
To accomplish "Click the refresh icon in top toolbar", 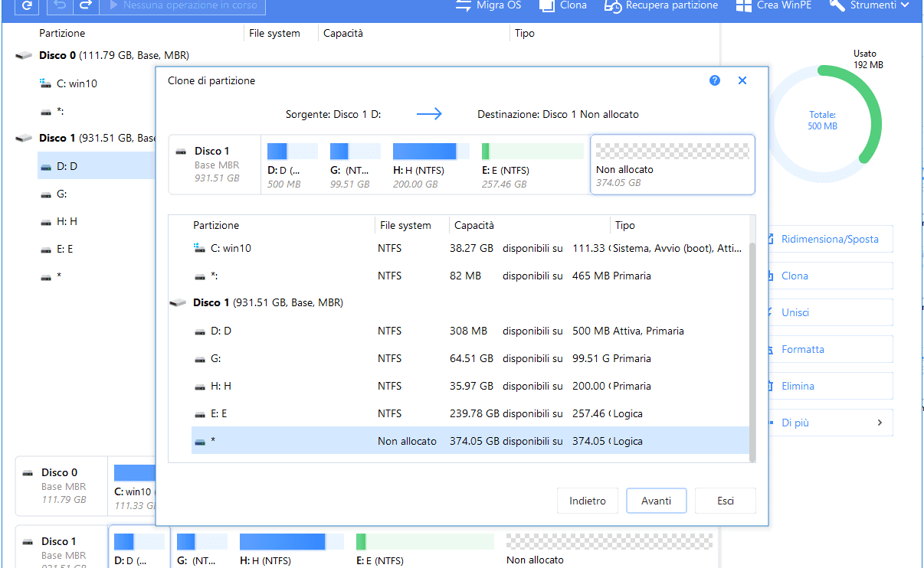I will [x=27, y=6].
